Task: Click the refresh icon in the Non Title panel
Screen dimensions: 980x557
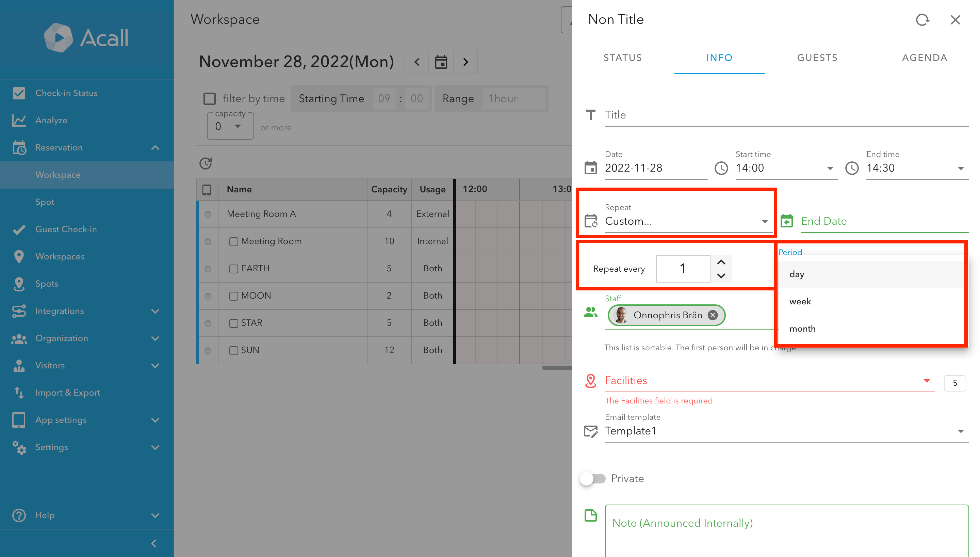Action: pos(922,20)
